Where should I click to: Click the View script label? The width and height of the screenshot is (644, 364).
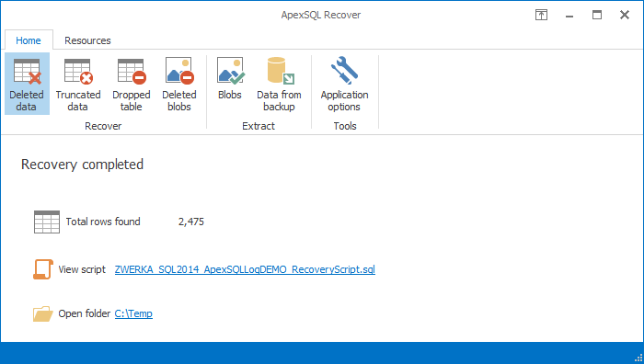tap(82, 269)
